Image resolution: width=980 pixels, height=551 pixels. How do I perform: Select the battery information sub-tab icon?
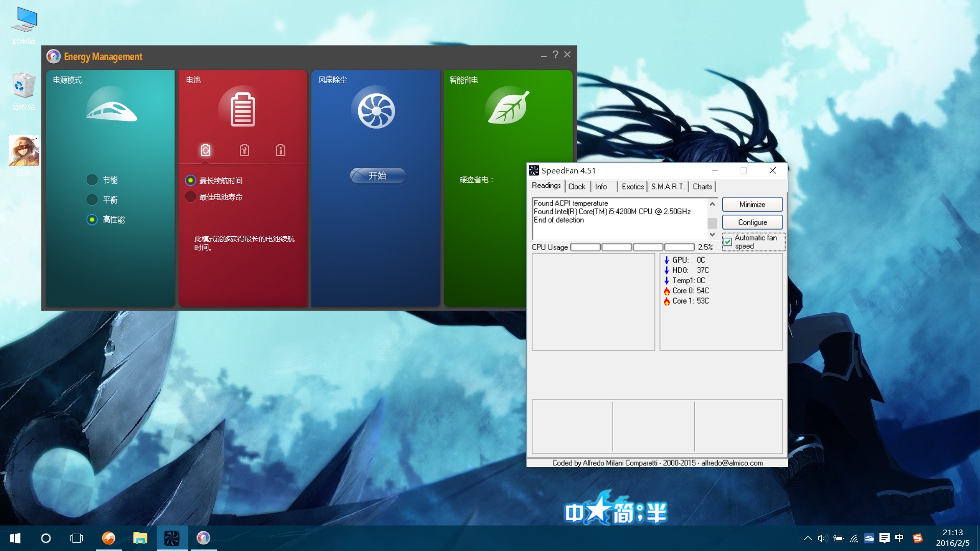coord(281,150)
